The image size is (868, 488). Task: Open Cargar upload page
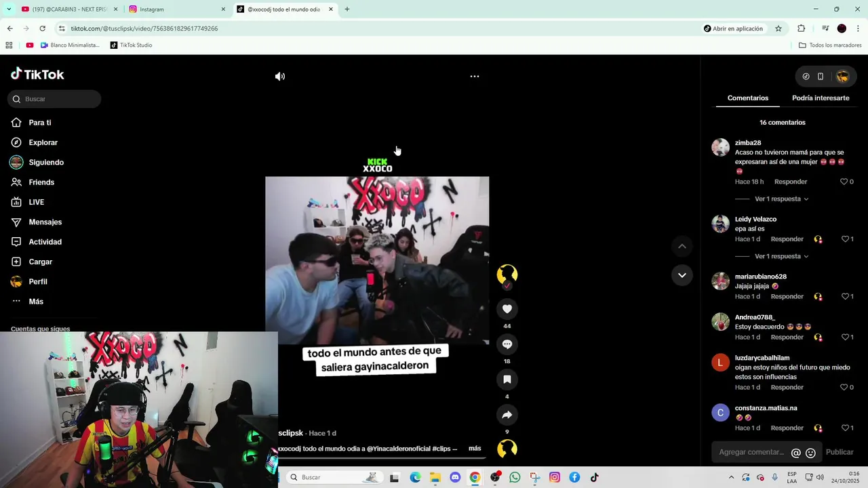tap(40, 262)
